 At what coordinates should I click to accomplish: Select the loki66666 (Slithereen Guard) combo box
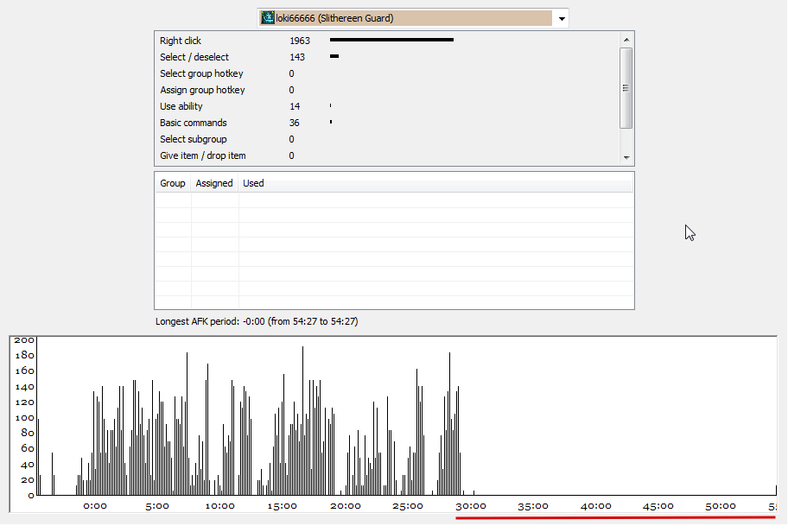tap(413, 18)
